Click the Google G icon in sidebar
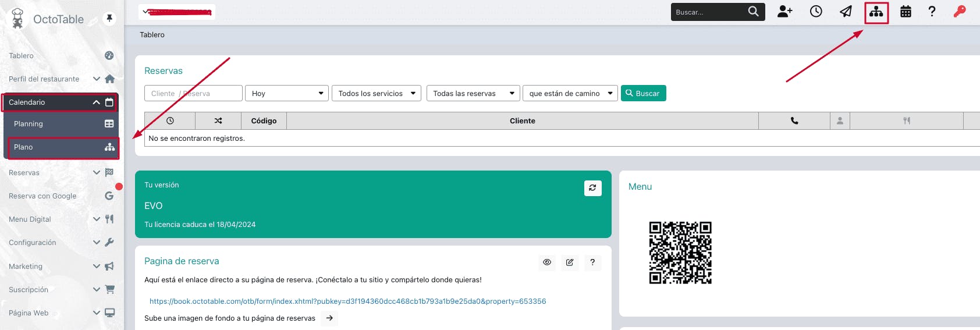980x330 pixels. pyautogui.click(x=109, y=196)
